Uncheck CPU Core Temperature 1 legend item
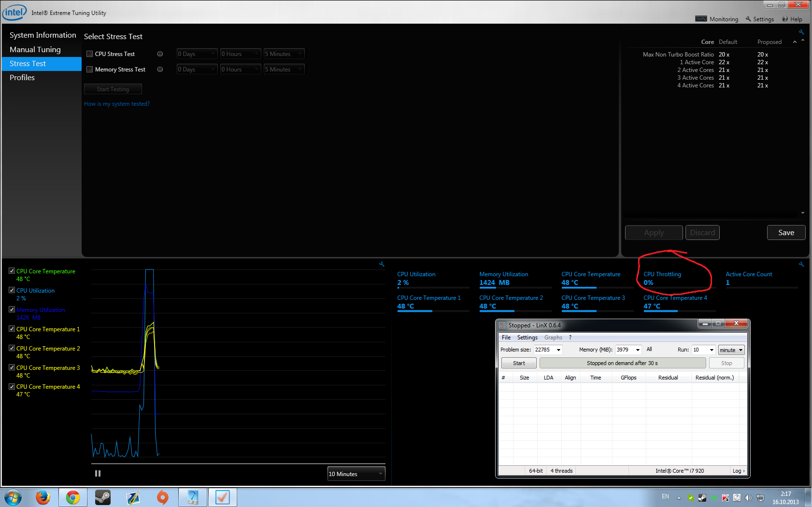The width and height of the screenshot is (812, 507). (12, 329)
